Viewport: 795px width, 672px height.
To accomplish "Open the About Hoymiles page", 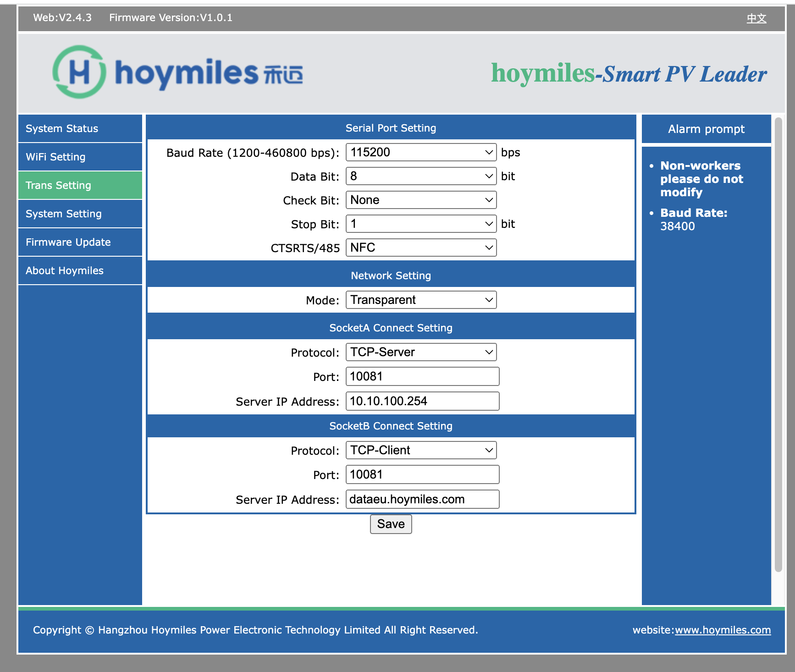I will click(64, 270).
